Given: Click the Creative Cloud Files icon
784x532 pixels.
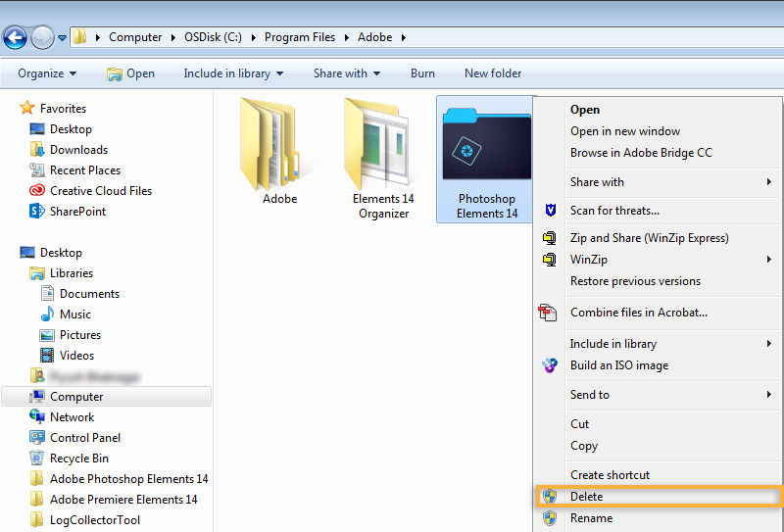Looking at the screenshot, I should click(37, 190).
